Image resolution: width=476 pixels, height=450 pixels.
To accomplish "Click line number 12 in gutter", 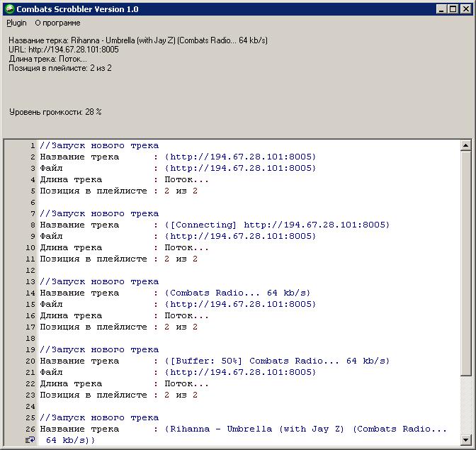I will click(30, 271).
